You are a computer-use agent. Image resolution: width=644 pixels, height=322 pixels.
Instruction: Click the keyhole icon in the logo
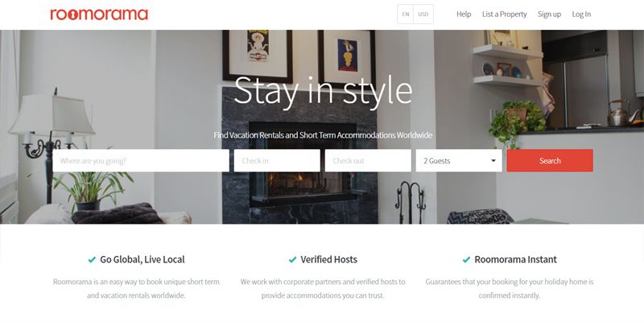[x=74, y=14]
